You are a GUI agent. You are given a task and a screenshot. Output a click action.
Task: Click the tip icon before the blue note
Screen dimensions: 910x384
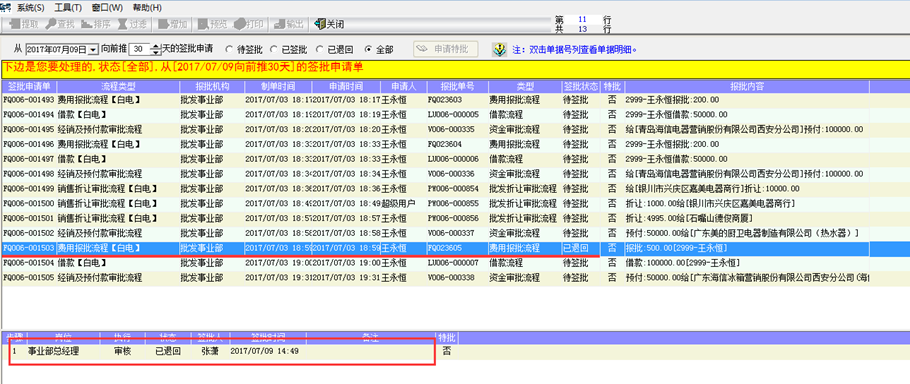click(499, 49)
